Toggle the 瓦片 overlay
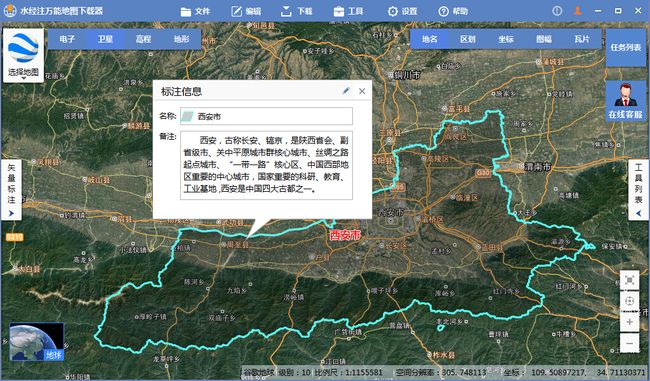 [582, 39]
